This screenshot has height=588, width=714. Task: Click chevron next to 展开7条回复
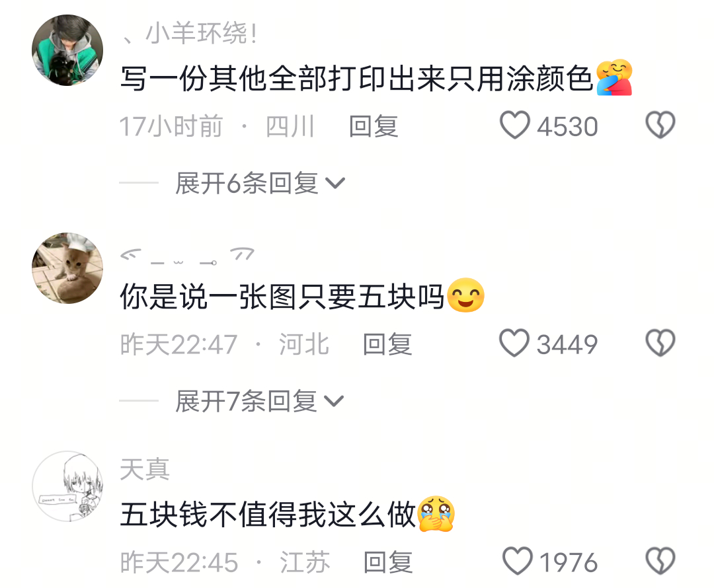click(334, 402)
